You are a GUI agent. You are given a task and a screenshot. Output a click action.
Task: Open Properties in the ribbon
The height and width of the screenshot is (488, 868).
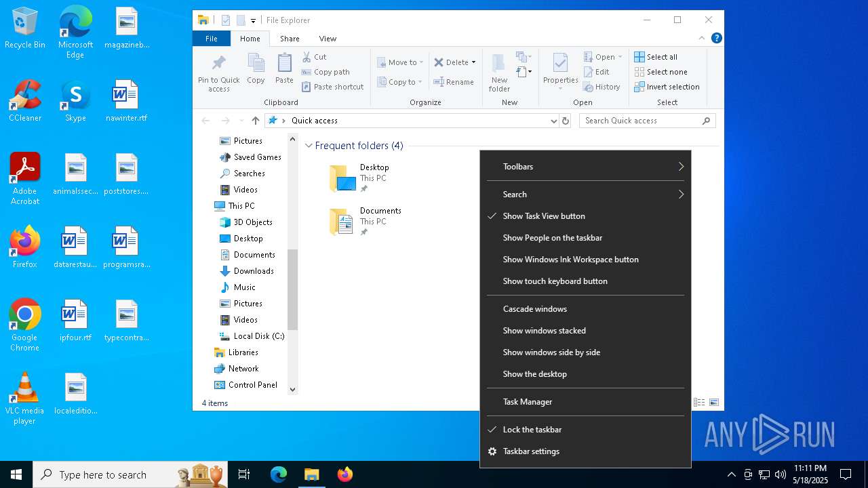560,72
